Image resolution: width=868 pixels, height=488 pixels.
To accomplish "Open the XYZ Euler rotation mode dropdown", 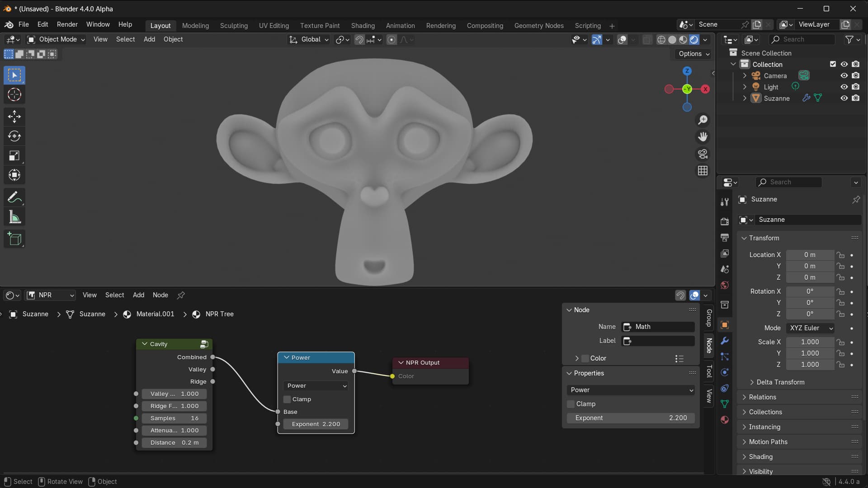I will tap(811, 328).
